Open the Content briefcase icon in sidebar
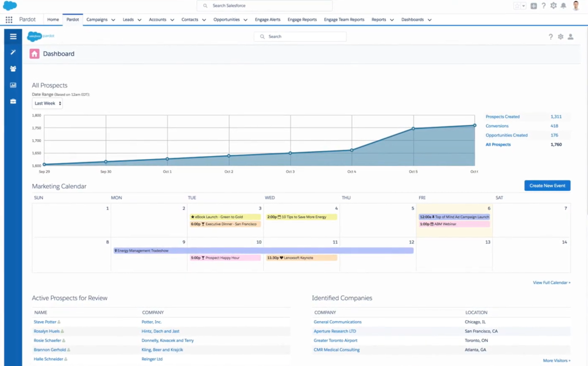 [x=13, y=101]
